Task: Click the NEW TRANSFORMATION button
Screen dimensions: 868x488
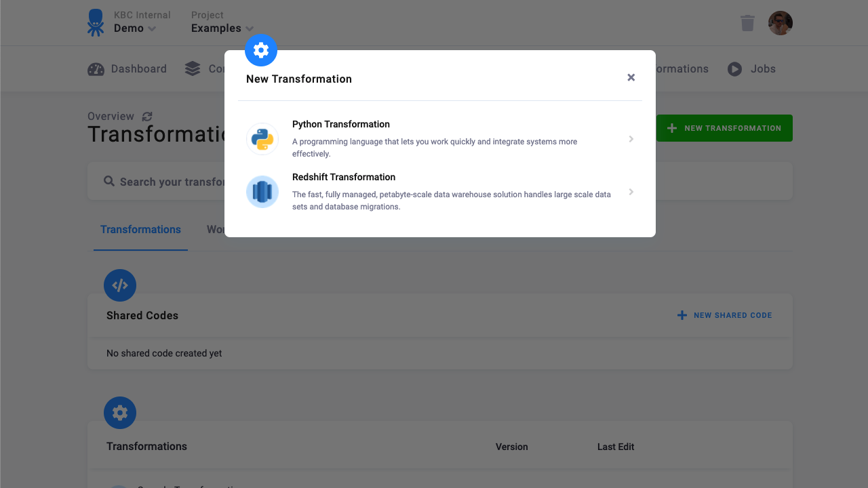Action: coord(724,128)
